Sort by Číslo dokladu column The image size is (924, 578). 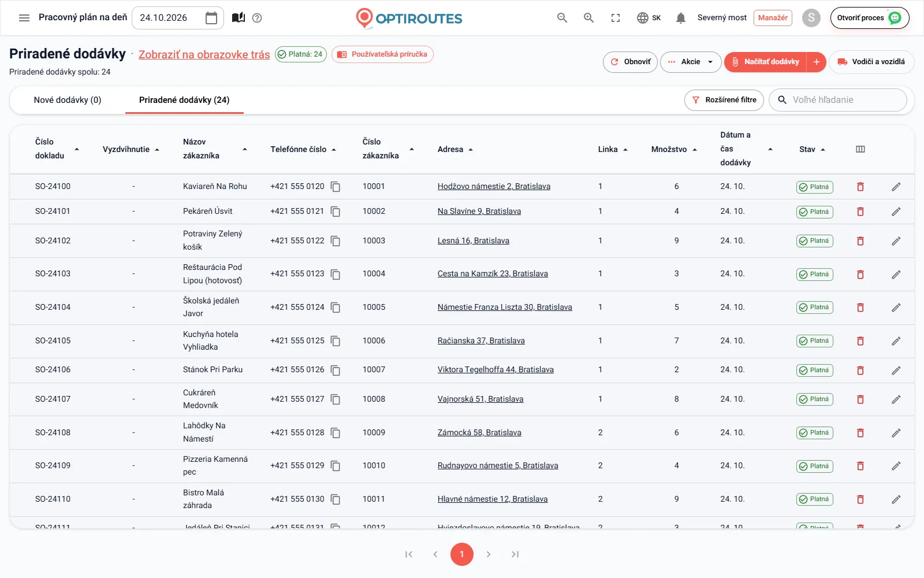(x=57, y=149)
